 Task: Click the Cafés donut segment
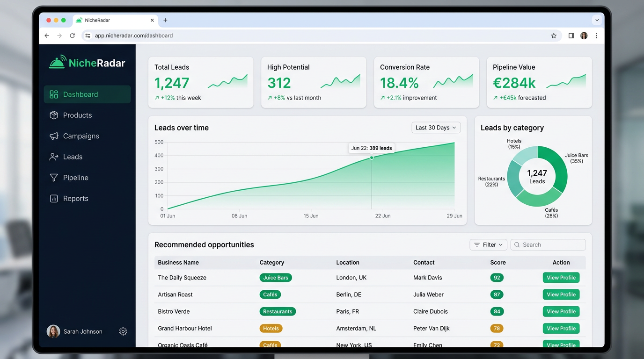point(539,199)
